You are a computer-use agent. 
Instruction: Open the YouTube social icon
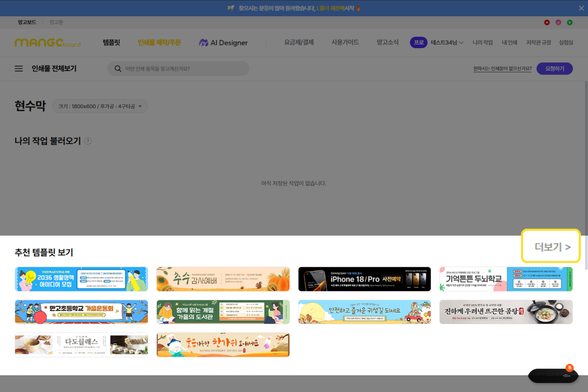[x=547, y=22]
